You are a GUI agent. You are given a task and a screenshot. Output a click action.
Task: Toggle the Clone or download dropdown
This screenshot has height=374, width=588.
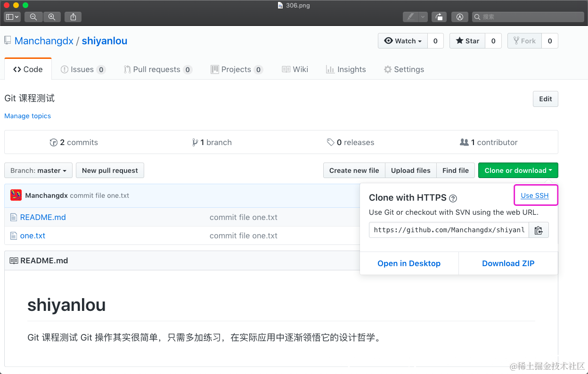click(x=518, y=171)
